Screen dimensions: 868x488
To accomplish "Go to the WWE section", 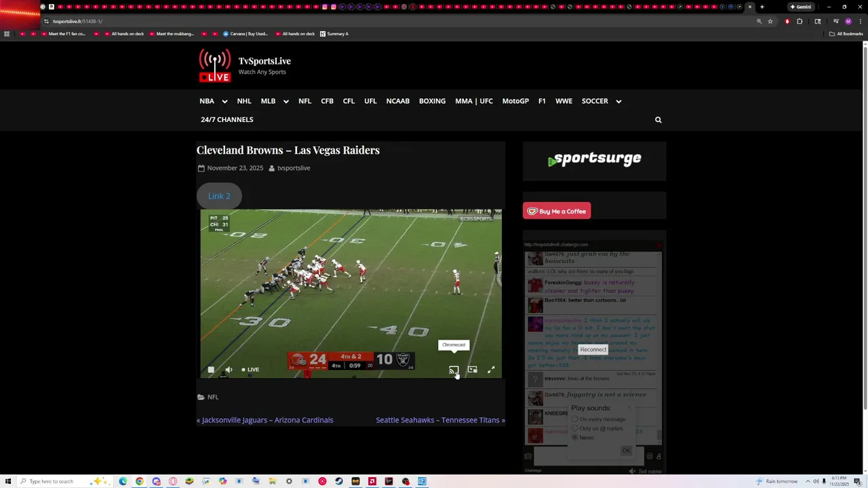I will (564, 101).
